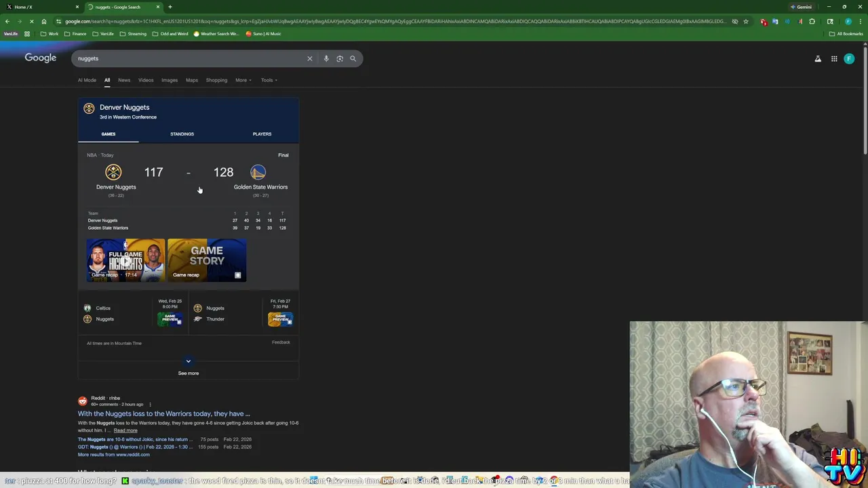Go to the Google logo homepage
Image resolution: width=868 pixels, height=488 pixels.
[41, 58]
